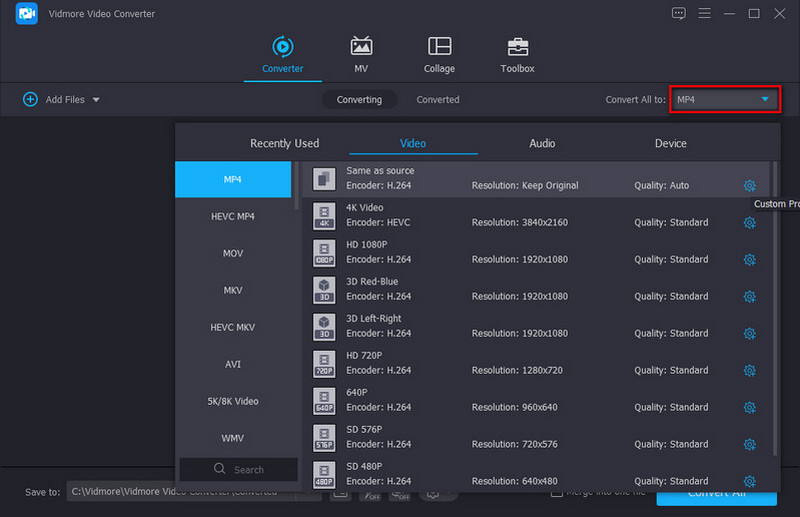Screen dimensions: 800x517
Task: Open custom profile gear for 3D Left-Right
Action: click(x=749, y=334)
